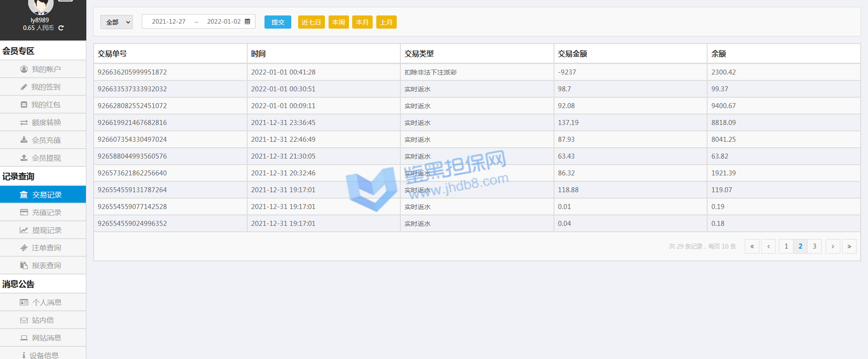Click the user icon next to 我的帐户
Viewport: 868px width, 359px height.
tap(24, 69)
